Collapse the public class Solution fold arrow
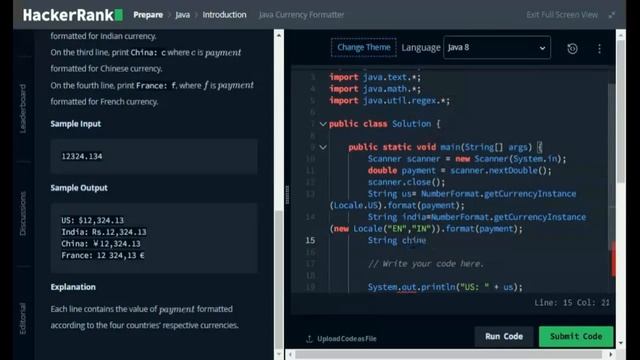Image resolution: width=640 pixels, height=360 pixels. pos(323,124)
